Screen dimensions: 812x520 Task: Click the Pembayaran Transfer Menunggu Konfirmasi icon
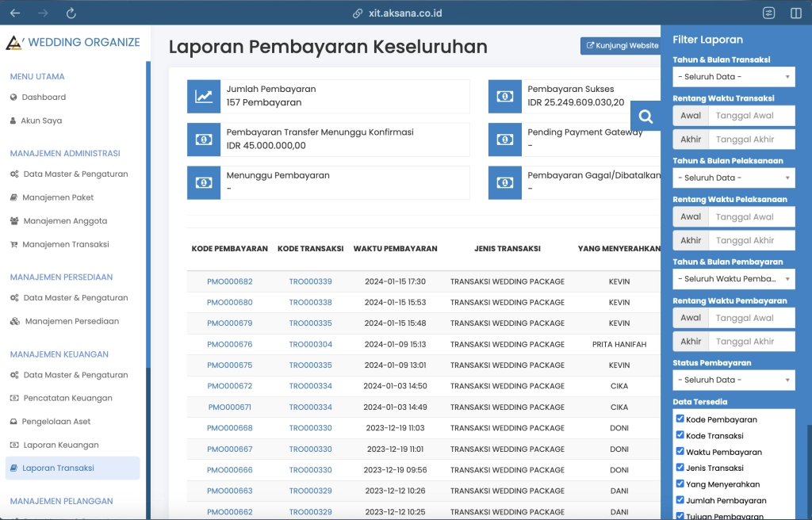click(x=205, y=140)
